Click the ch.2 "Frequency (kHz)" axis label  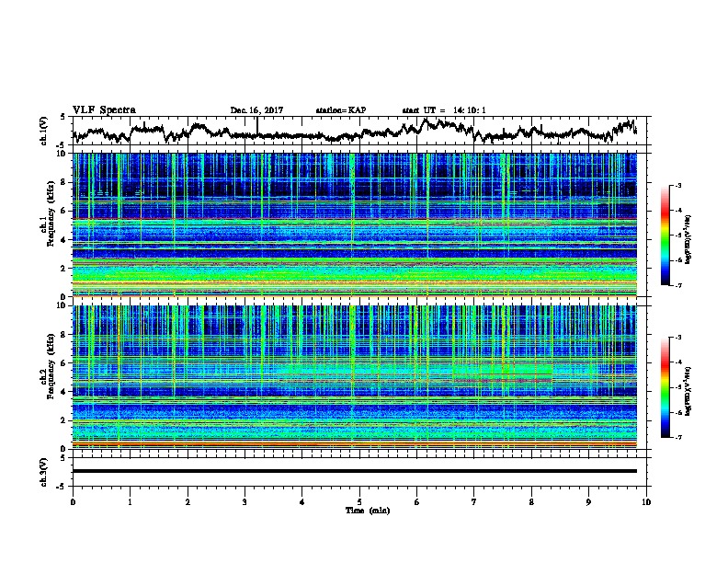pos(50,366)
